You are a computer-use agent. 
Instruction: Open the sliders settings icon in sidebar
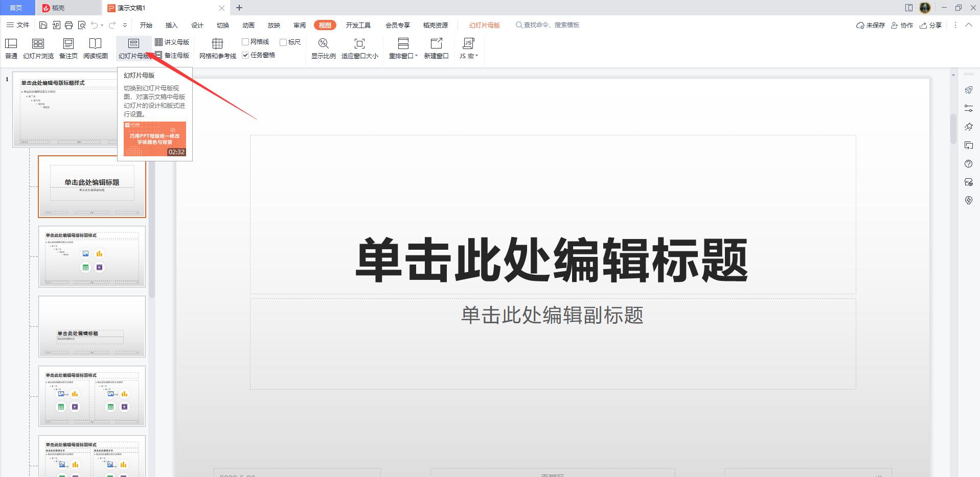pyautogui.click(x=969, y=108)
